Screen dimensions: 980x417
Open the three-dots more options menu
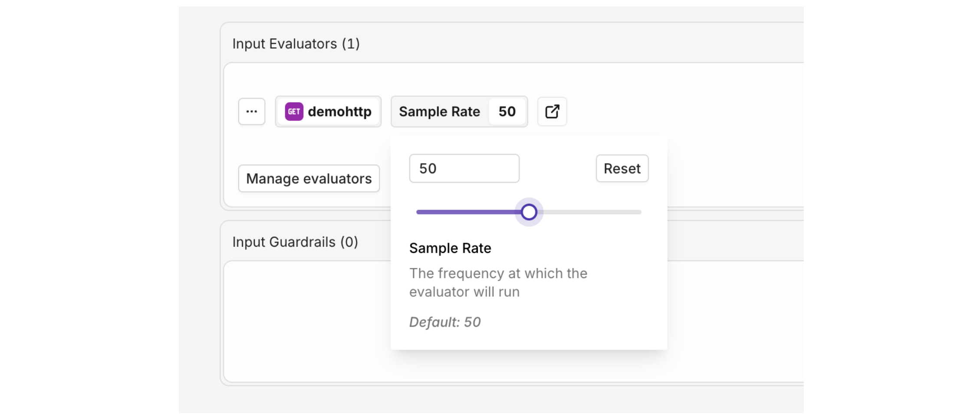(x=252, y=112)
